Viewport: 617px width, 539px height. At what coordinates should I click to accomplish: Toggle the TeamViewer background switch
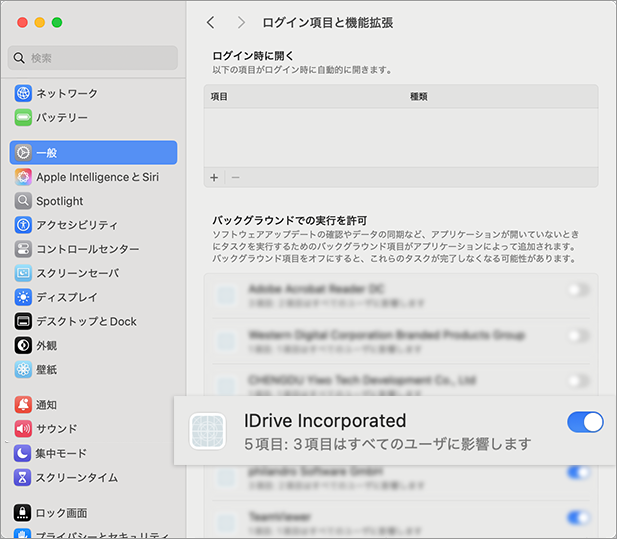pyautogui.click(x=578, y=517)
